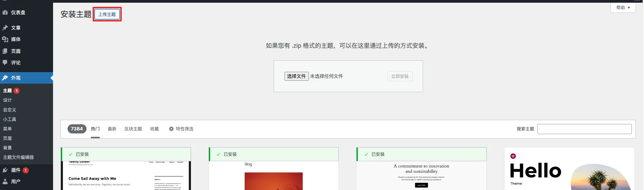Switch to the Latest (最新) tab
The width and height of the screenshot is (644, 190).
click(x=112, y=129)
